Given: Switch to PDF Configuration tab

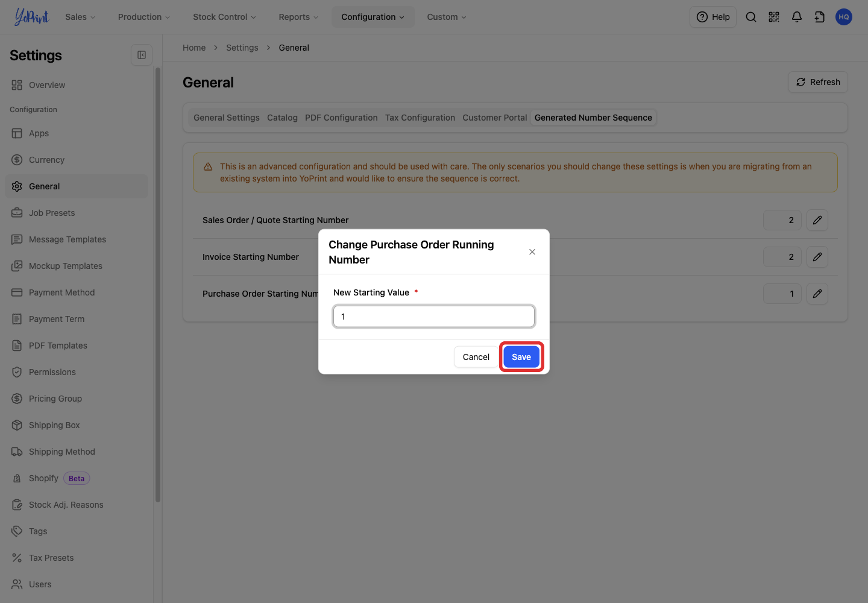Looking at the screenshot, I should pos(341,118).
